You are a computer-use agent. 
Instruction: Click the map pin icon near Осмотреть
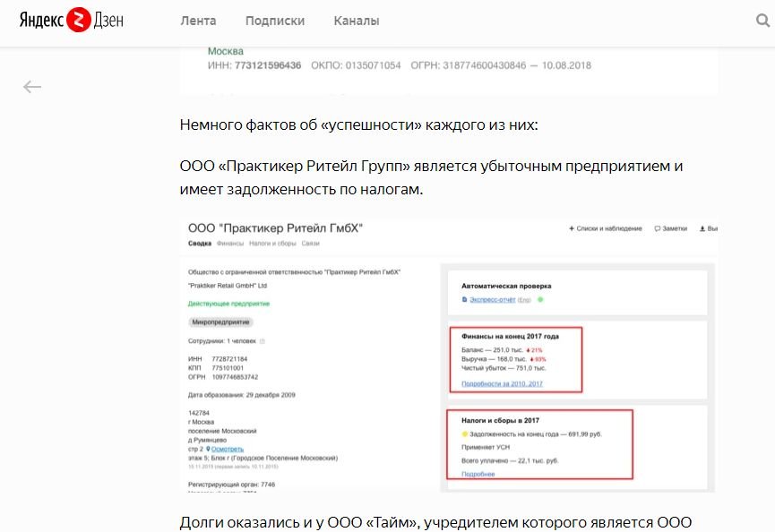[x=209, y=449]
